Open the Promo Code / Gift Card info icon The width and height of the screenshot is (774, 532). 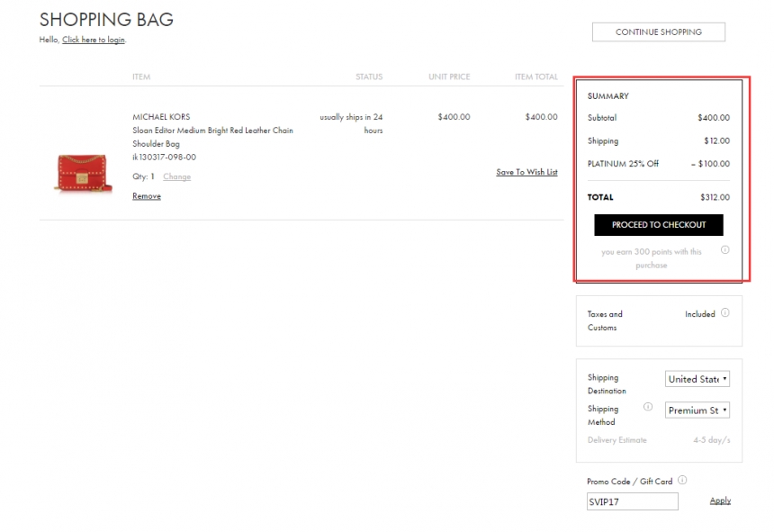point(682,481)
